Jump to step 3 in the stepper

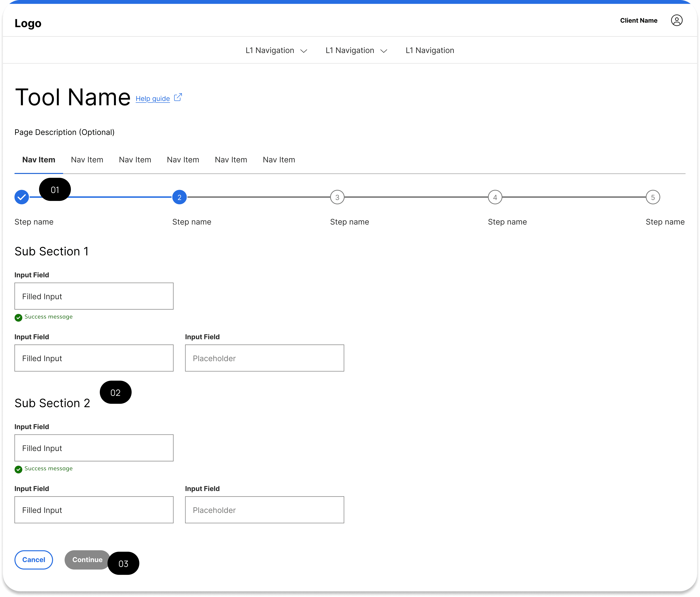[337, 197]
